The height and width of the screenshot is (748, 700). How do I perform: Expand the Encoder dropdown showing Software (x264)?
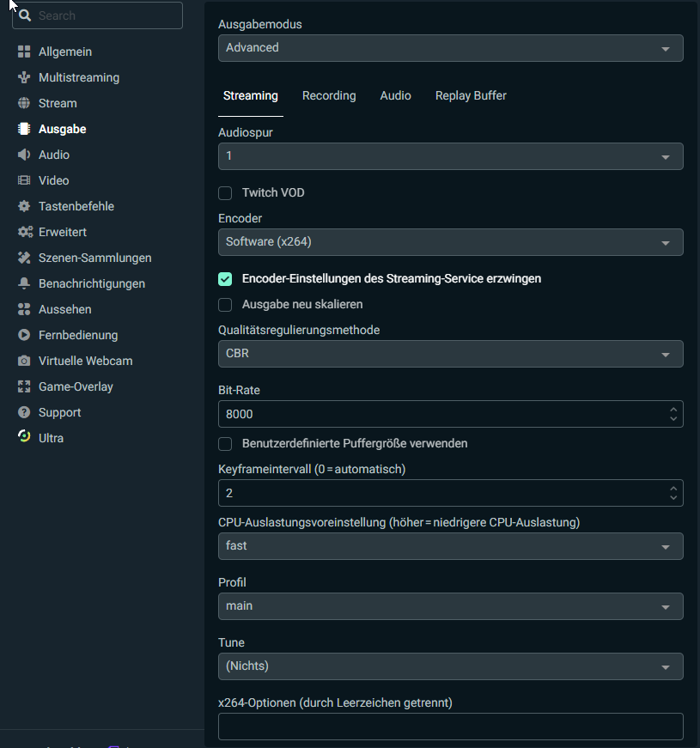click(450, 242)
